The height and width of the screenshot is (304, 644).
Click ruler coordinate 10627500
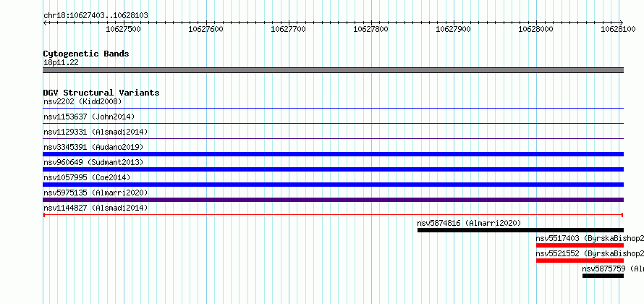123,29
